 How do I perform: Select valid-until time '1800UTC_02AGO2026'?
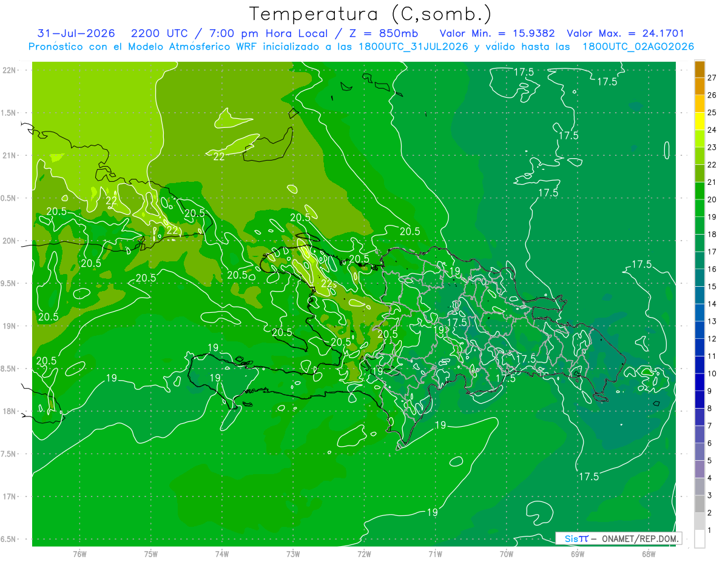[638, 47]
